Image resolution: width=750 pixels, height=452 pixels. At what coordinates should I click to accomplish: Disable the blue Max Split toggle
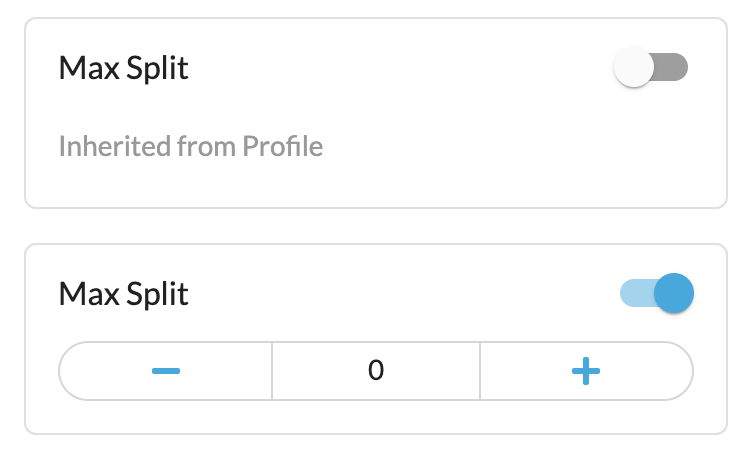click(657, 294)
